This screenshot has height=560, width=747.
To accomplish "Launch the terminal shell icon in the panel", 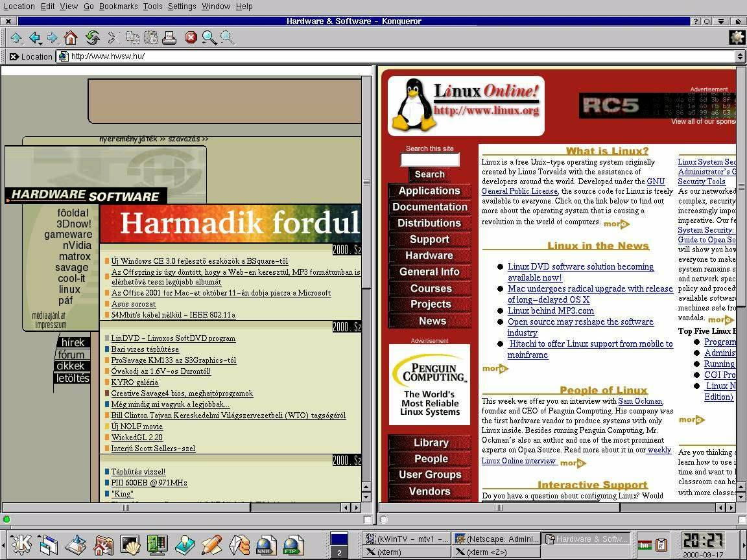I will (130, 544).
